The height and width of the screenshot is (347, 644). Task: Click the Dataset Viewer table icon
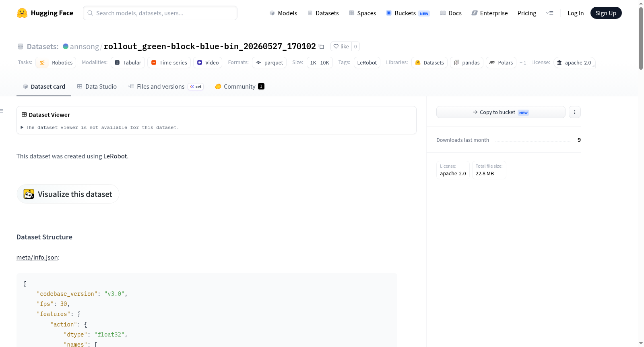point(24,115)
